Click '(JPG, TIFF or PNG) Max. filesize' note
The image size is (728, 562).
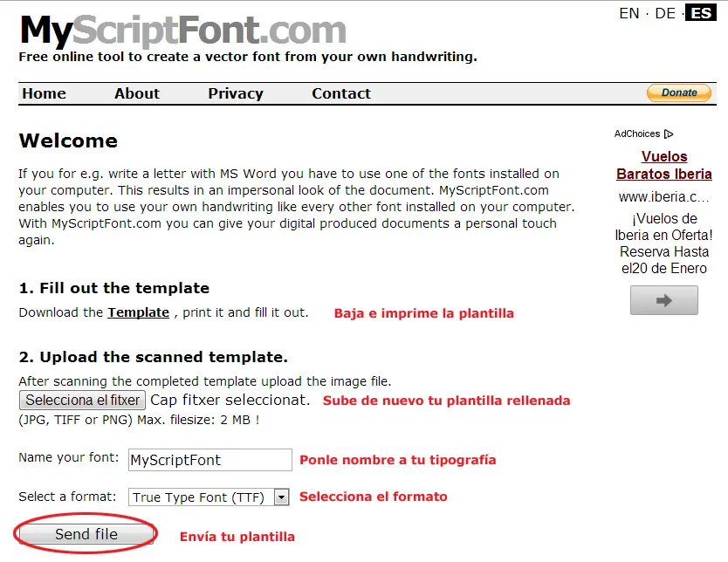[x=139, y=420]
